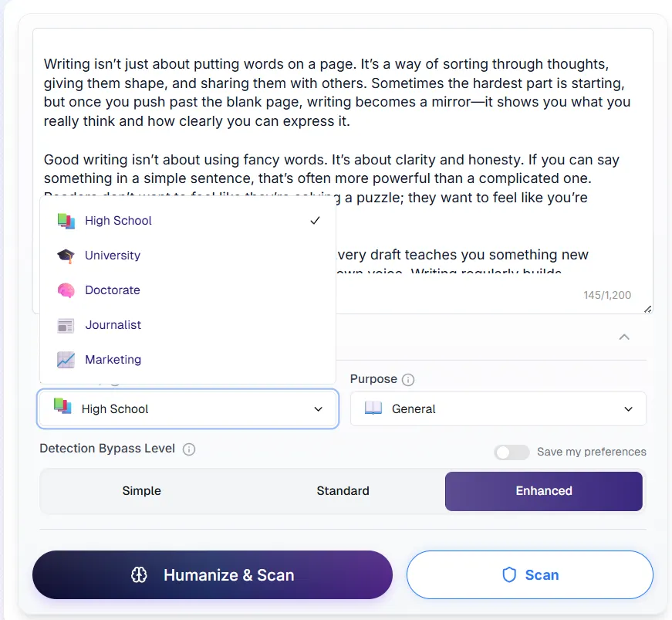Click the University graduation cap icon
The width and height of the screenshot is (672, 620).
pos(66,256)
